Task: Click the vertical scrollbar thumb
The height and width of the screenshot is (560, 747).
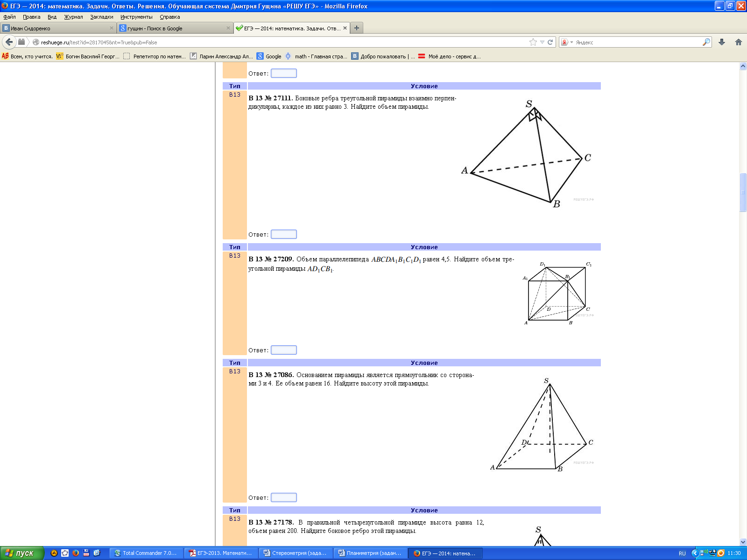Action: click(x=743, y=192)
